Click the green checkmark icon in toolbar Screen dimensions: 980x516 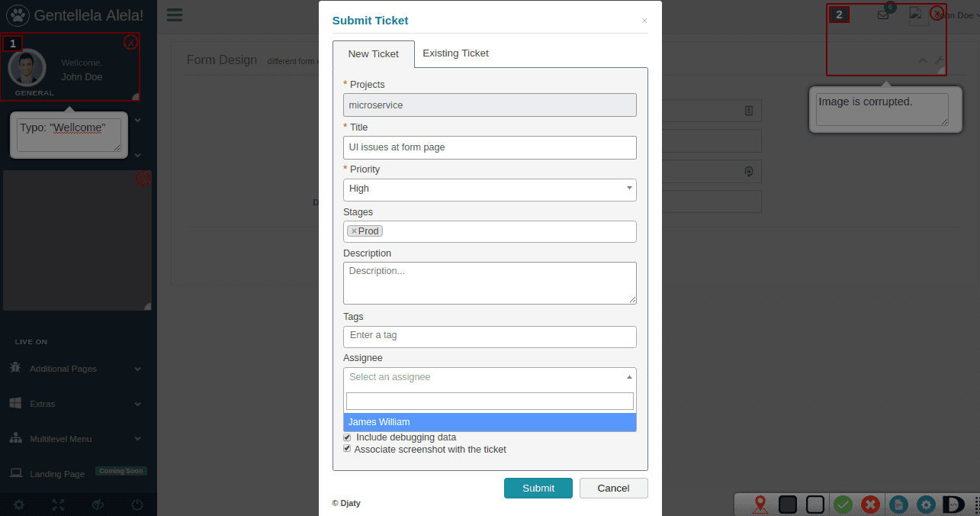point(843,505)
